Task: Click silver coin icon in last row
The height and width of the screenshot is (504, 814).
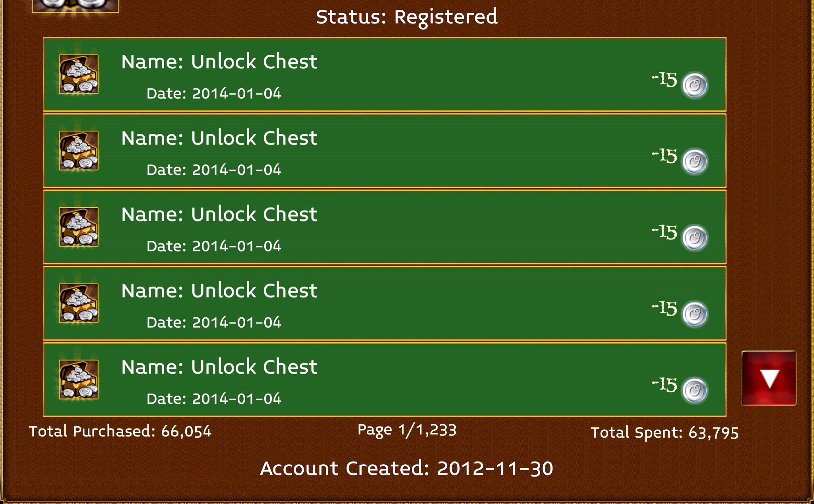Action: 694,390
